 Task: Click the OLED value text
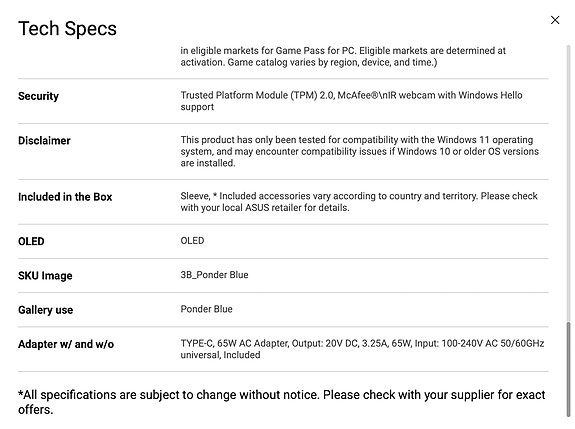[x=193, y=241]
